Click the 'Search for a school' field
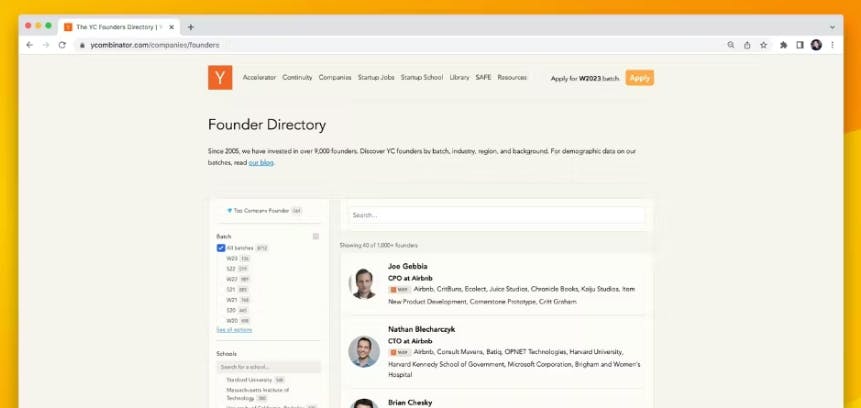861x408 pixels. click(x=269, y=367)
